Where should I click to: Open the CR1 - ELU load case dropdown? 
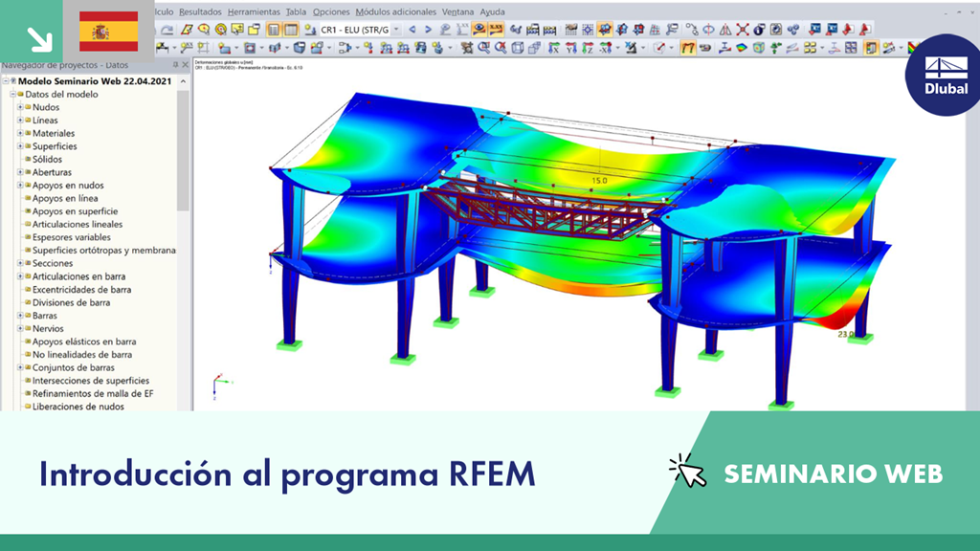pos(396,30)
